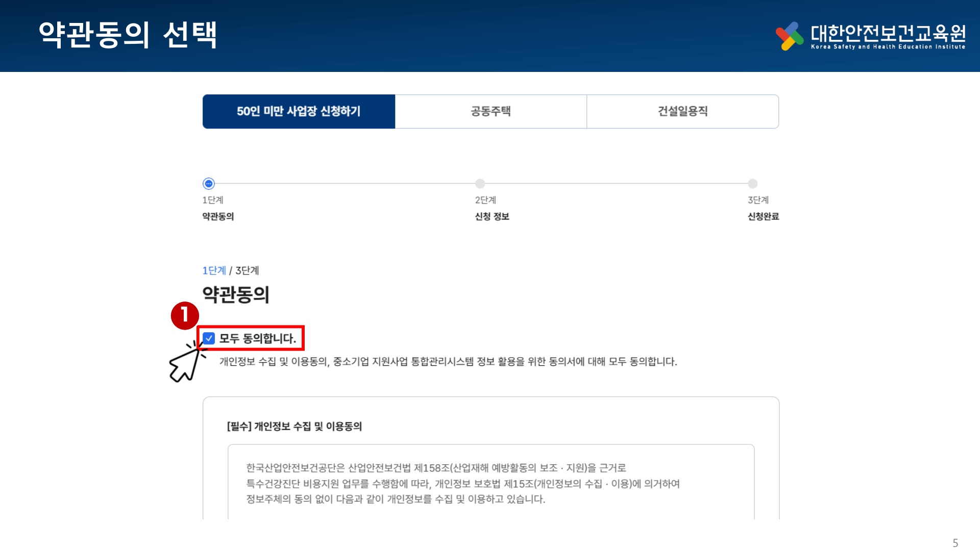
Task: Open the 건설일용직 tab
Action: 682,111
